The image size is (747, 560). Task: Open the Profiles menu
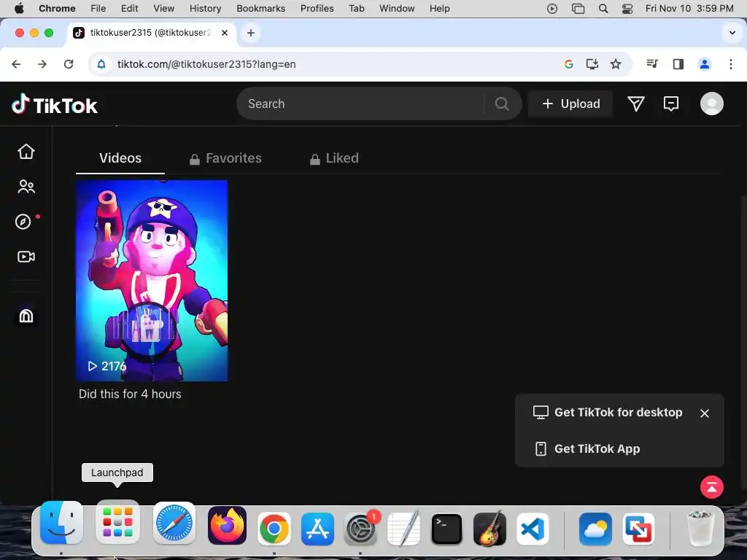(317, 8)
